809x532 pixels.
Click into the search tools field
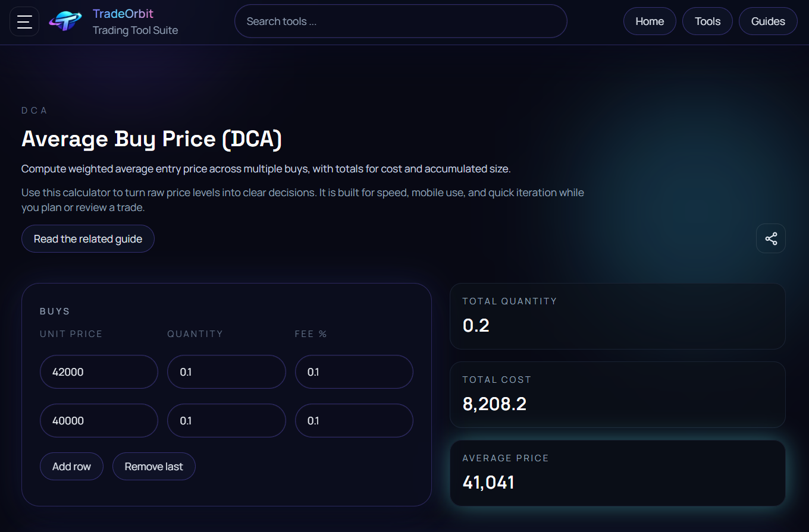401,21
